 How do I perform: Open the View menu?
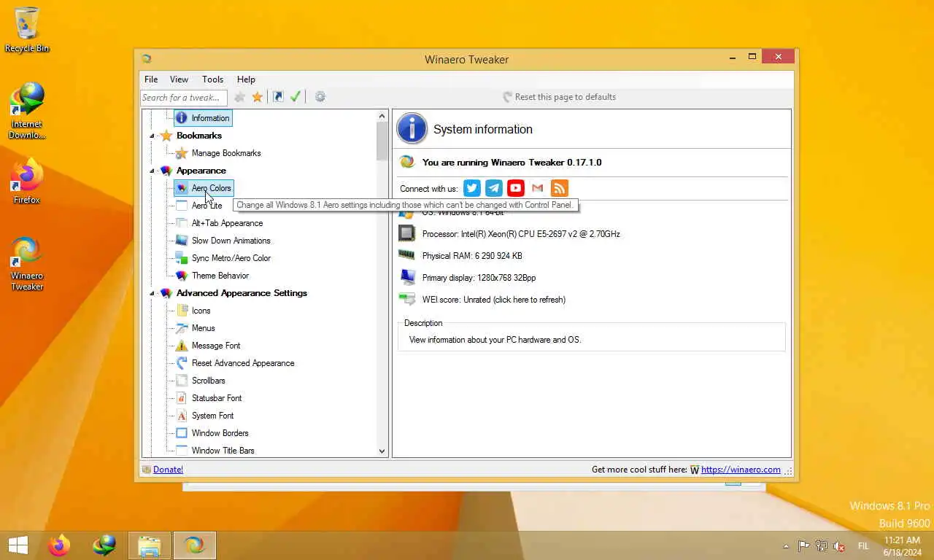pos(179,79)
